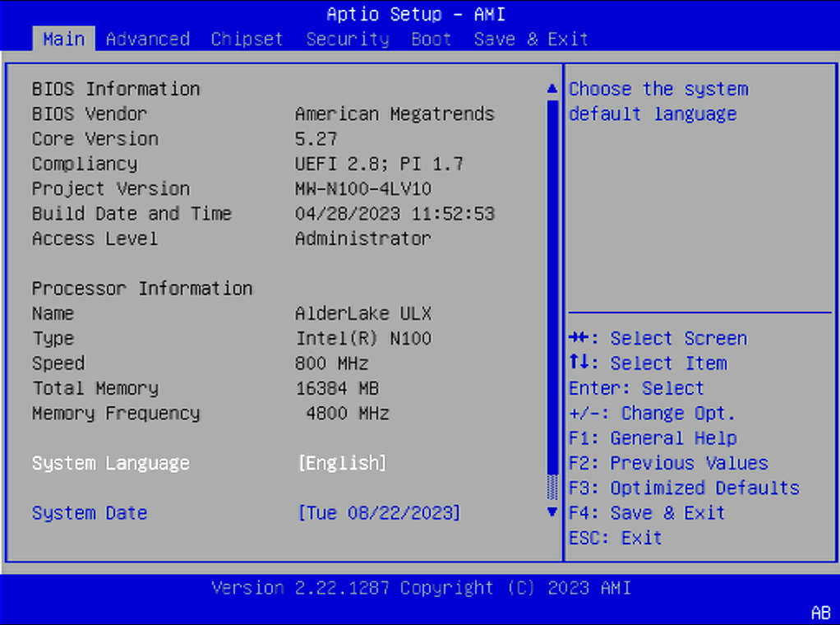Open the [English] language dropdown
The width and height of the screenshot is (840, 625).
tap(342, 463)
